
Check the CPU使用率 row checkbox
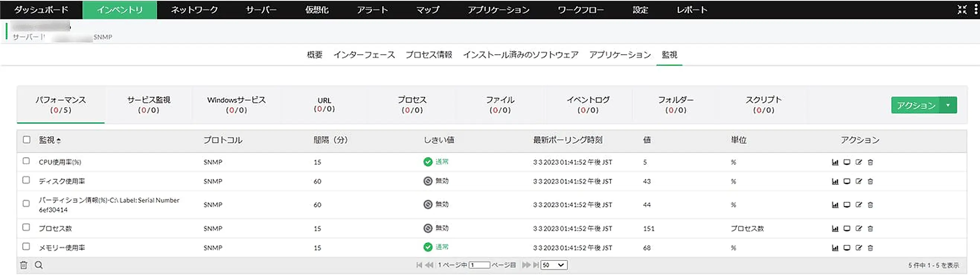(26, 161)
